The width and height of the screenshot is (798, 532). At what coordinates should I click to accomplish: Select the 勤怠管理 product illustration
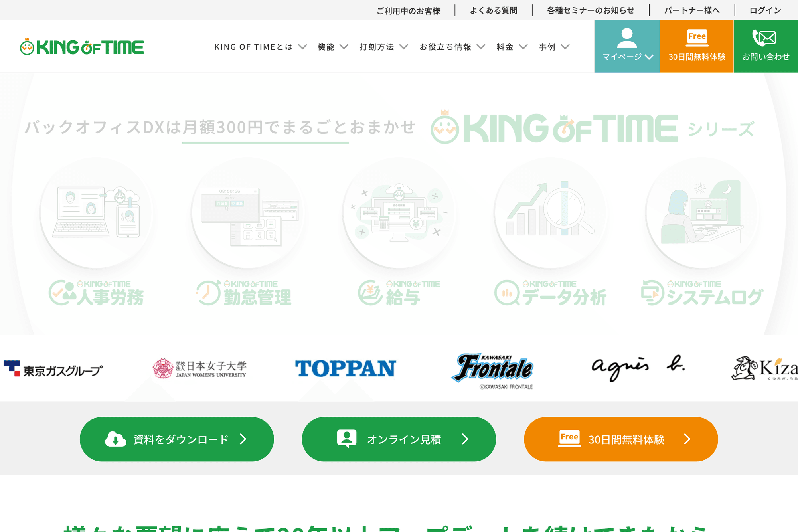pyautogui.click(x=248, y=213)
